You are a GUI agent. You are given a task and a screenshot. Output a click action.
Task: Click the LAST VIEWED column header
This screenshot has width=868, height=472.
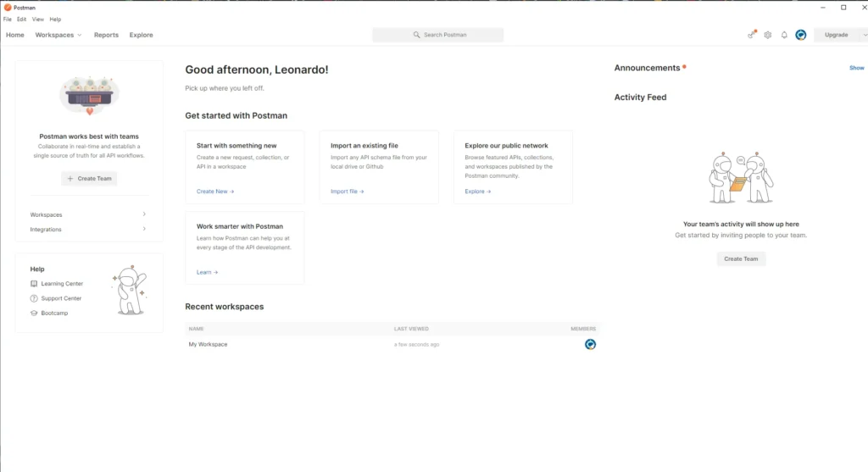click(411, 329)
